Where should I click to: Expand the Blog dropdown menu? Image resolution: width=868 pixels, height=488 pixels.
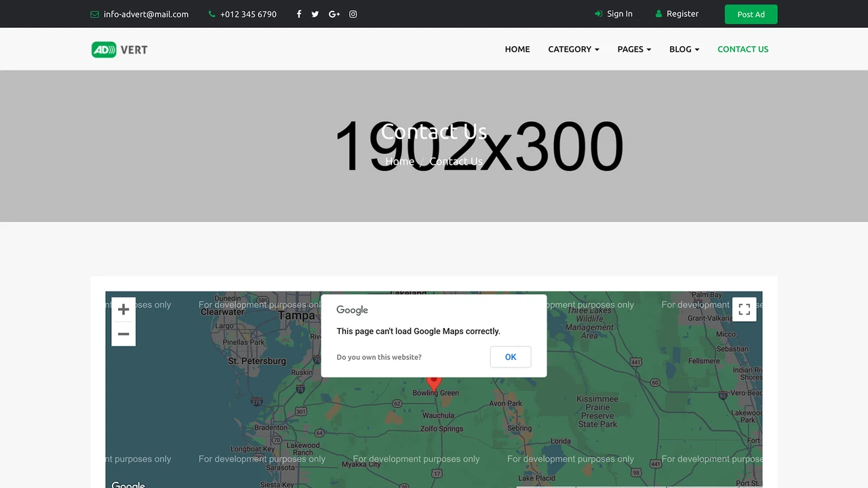pos(684,49)
